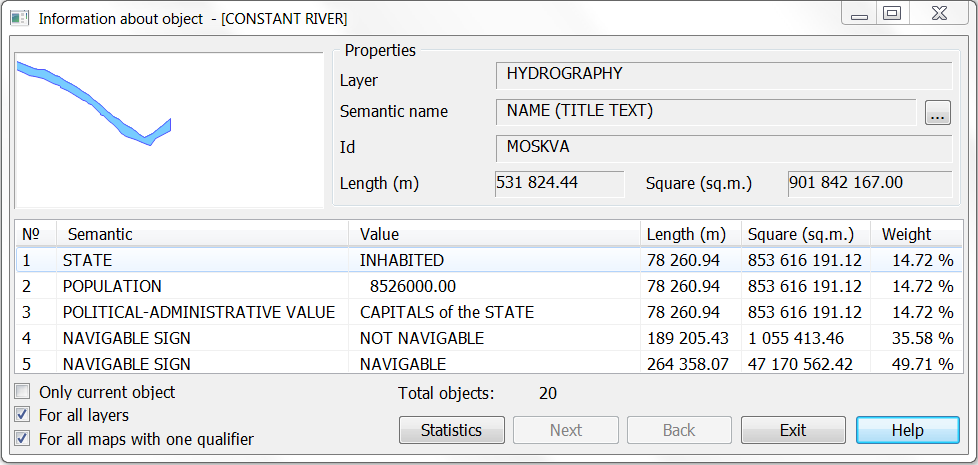Click the Id field showing MOSKVA
Viewport: 978px width, 465px height.
724,148
